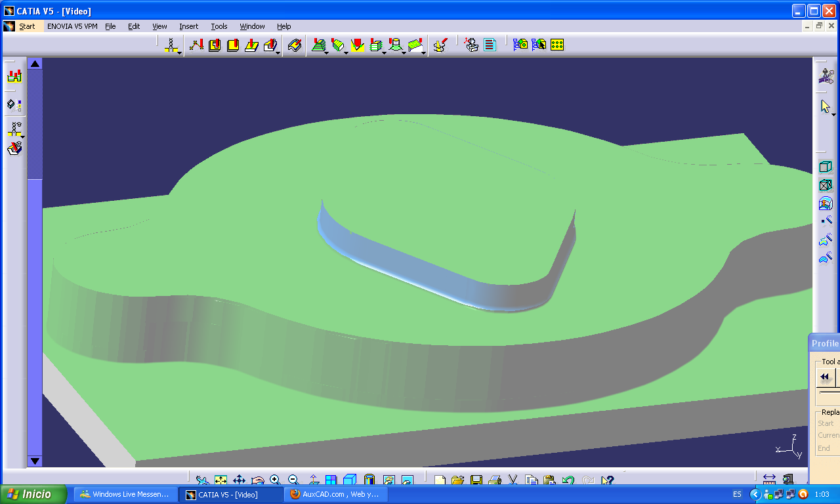This screenshot has width=840, height=504.
Task: Click the red and white box left icon
Action: [x=14, y=149]
